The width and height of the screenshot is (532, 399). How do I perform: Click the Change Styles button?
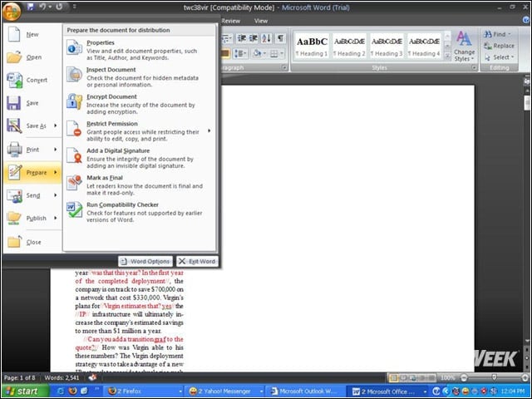click(x=465, y=47)
